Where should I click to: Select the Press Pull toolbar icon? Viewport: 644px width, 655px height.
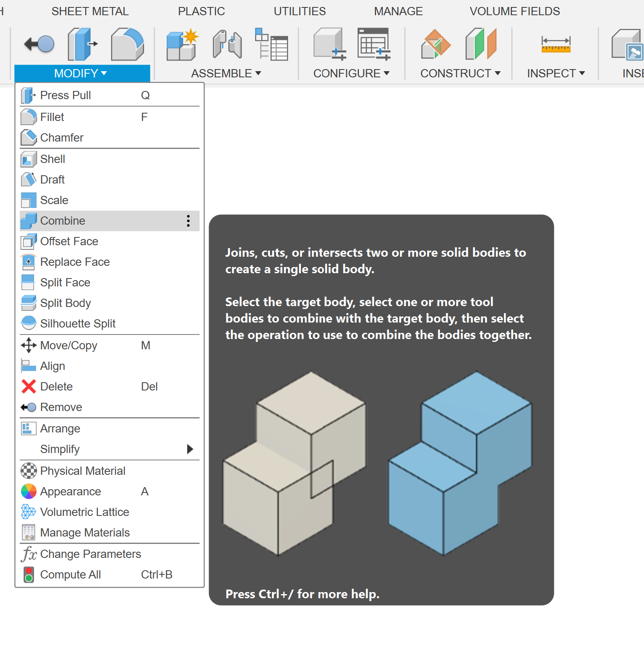[83, 44]
